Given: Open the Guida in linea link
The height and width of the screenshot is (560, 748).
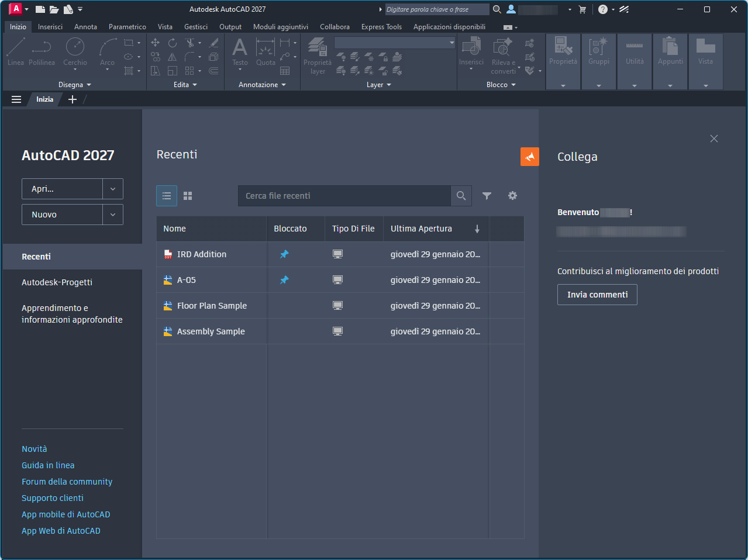Looking at the screenshot, I should click(48, 465).
